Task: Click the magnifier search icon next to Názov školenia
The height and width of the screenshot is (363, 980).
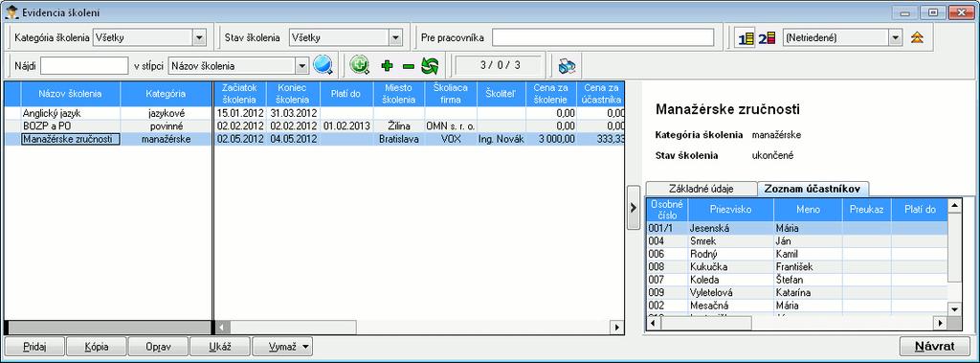Action: 323,65
